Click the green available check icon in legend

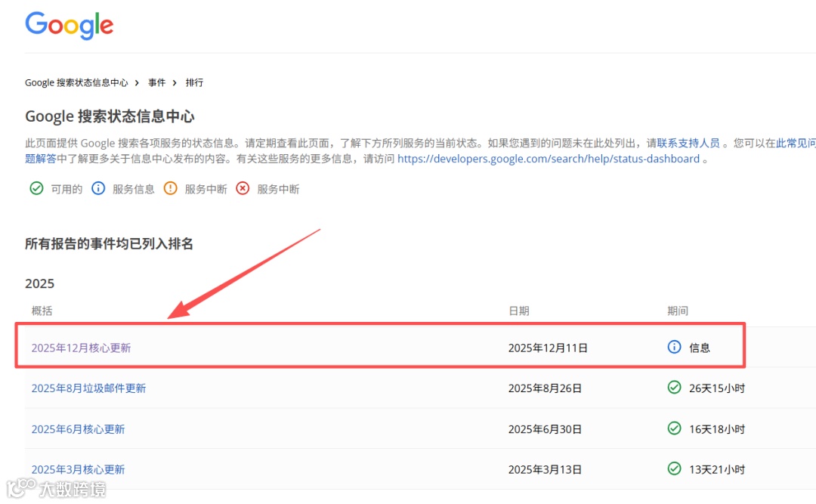pos(36,188)
